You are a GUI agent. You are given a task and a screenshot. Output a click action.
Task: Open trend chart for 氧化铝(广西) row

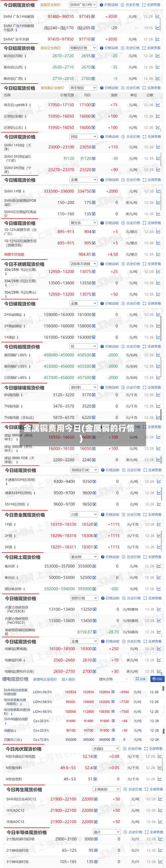[158, 79]
